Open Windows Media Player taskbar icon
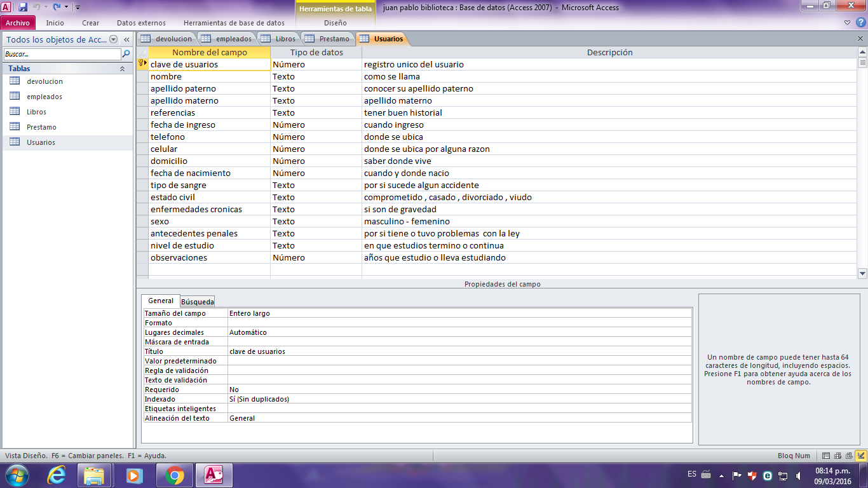Screen dimensions: 868x488 pos(135,475)
